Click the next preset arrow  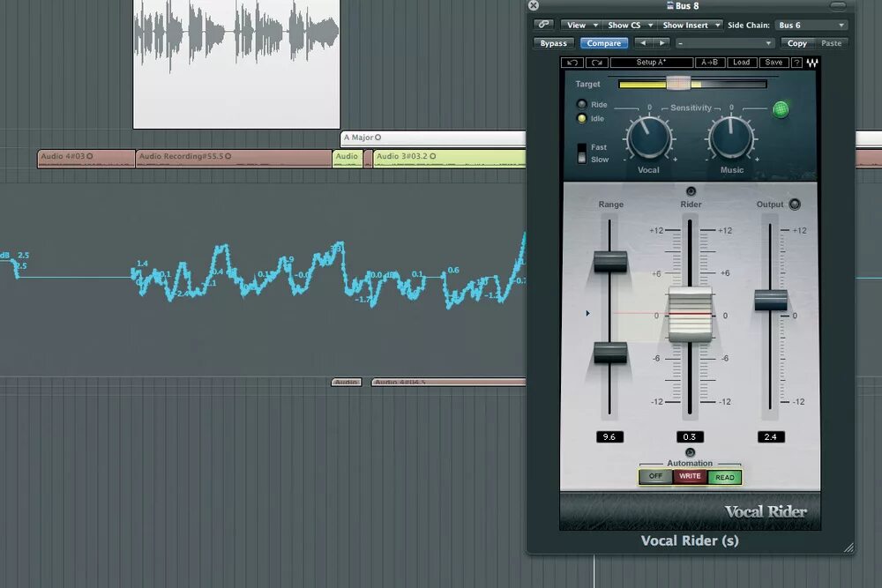pyautogui.click(x=662, y=42)
